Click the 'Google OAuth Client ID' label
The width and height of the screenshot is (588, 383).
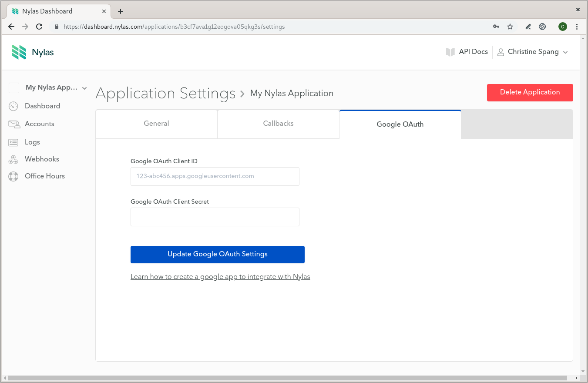[164, 161]
